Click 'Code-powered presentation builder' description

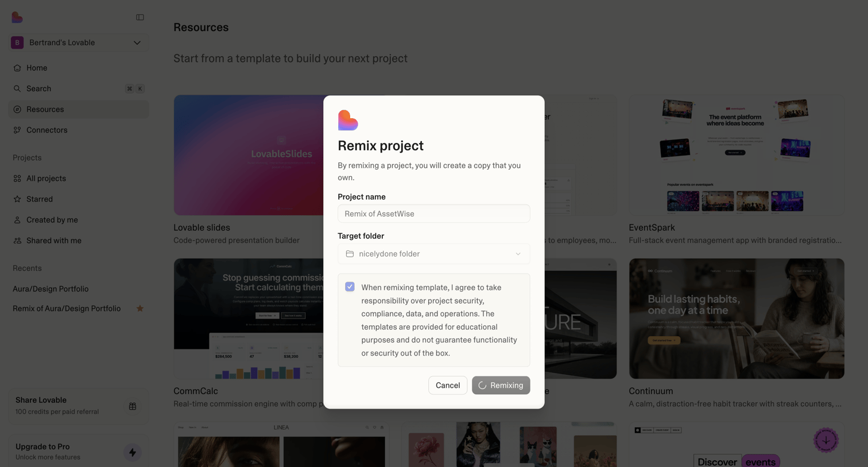[237, 240]
